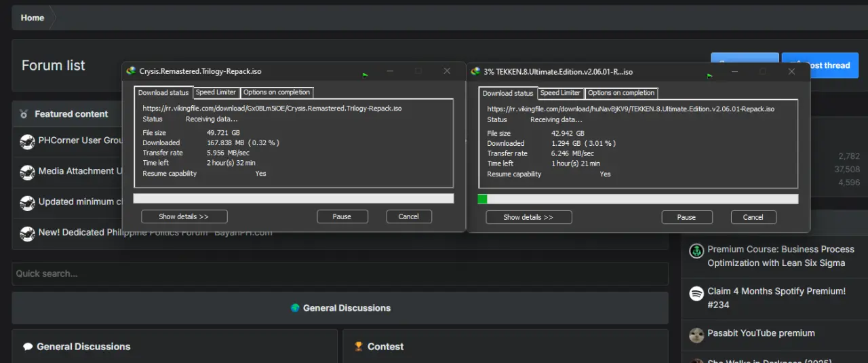Show details for the Crysis download
868x363 pixels.
(x=184, y=216)
